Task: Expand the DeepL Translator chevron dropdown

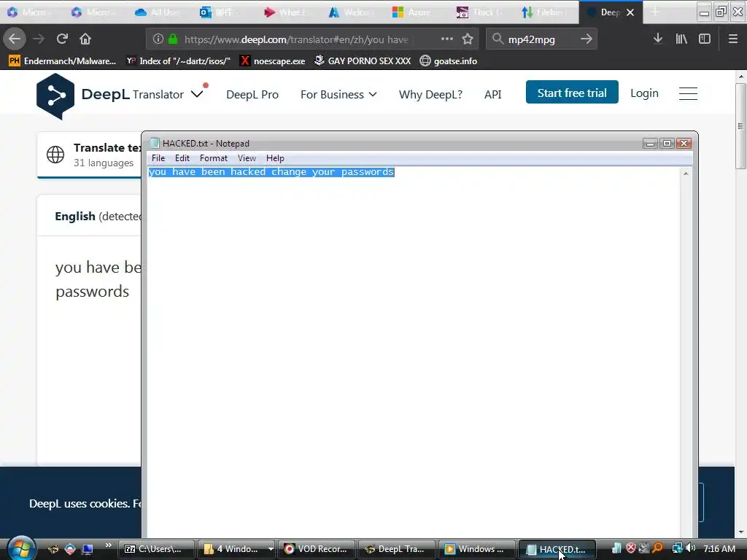Action: pos(197,94)
